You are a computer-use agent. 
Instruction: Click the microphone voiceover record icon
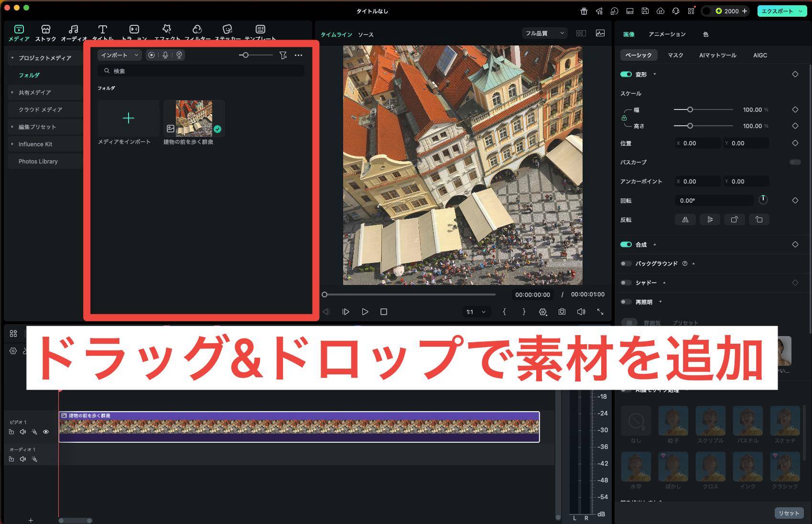tap(165, 55)
